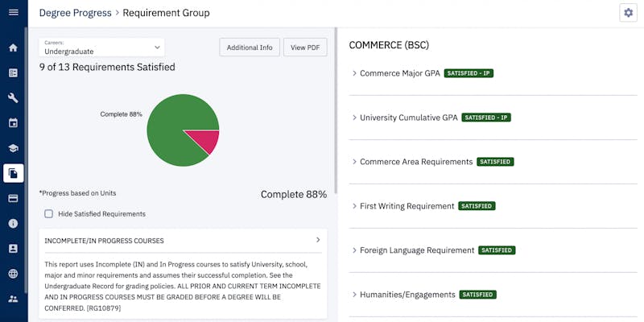644x322 pixels.
Task: Go to the Home sidebar icon
Action: click(x=13, y=47)
